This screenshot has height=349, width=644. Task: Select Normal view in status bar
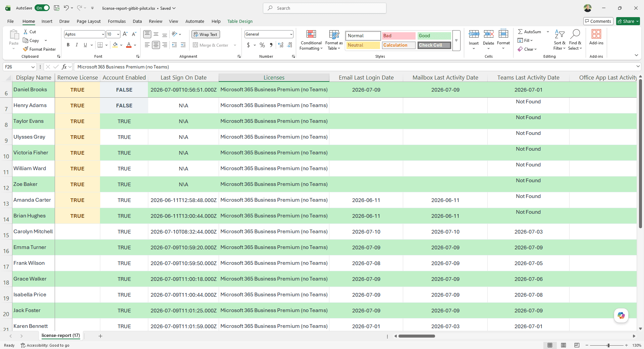550,345
